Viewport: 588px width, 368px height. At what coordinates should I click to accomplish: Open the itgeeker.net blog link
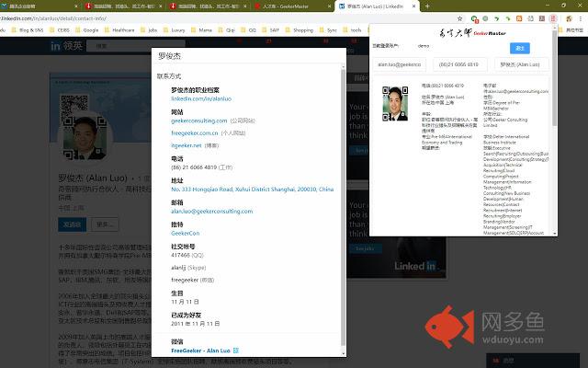tap(186, 145)
